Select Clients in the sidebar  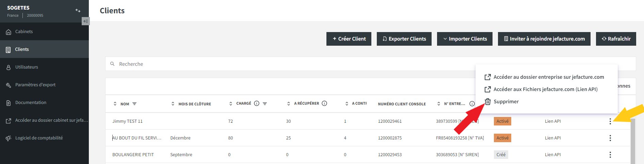[x=44, y=49]
